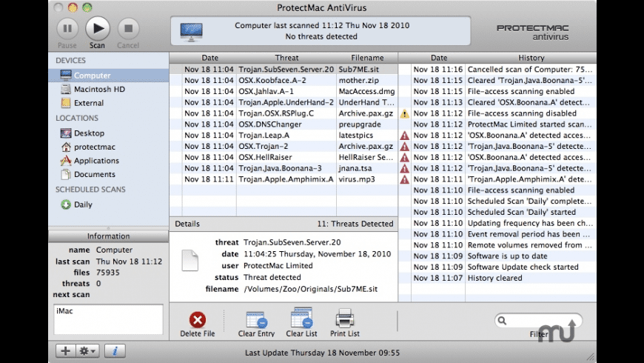Sort history list by its Date header
This screenshot has height=363, width=644.
439,58
